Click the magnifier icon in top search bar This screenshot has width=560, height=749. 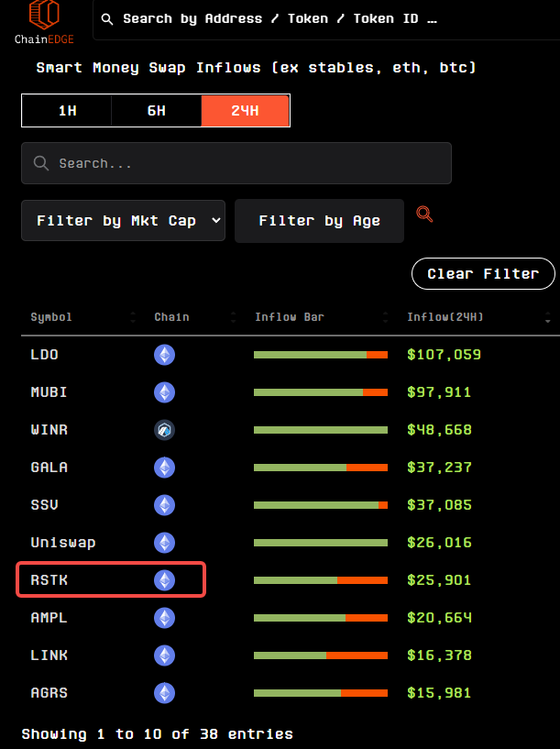click(x=107, y=19)
